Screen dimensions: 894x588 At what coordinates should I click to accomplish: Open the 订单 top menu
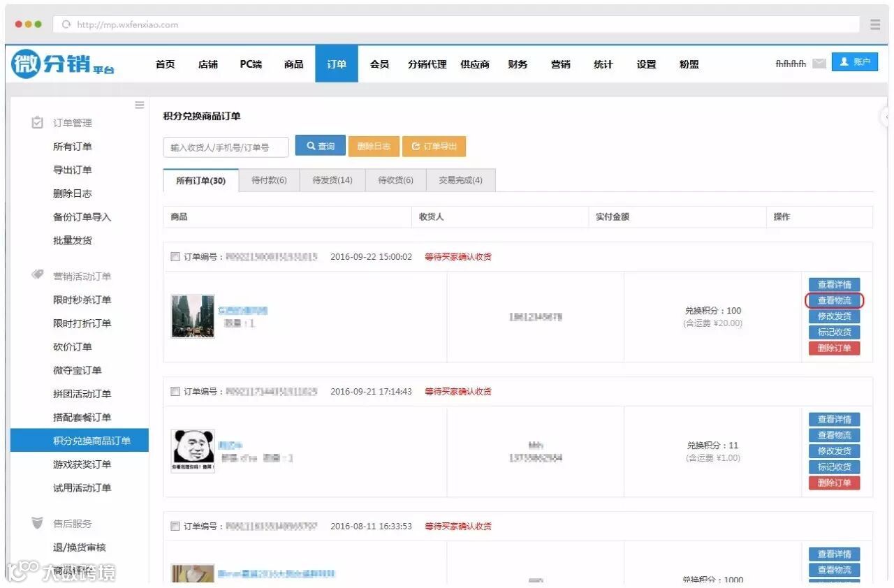point(337,64)
